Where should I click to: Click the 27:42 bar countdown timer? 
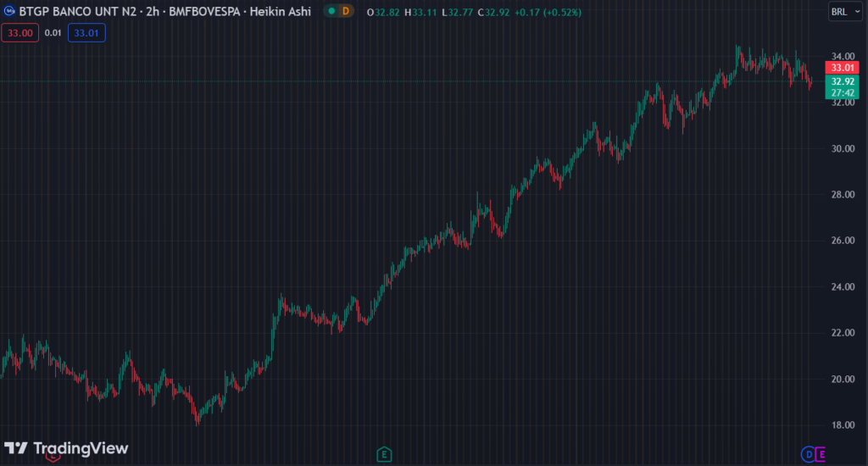(842, 93)
